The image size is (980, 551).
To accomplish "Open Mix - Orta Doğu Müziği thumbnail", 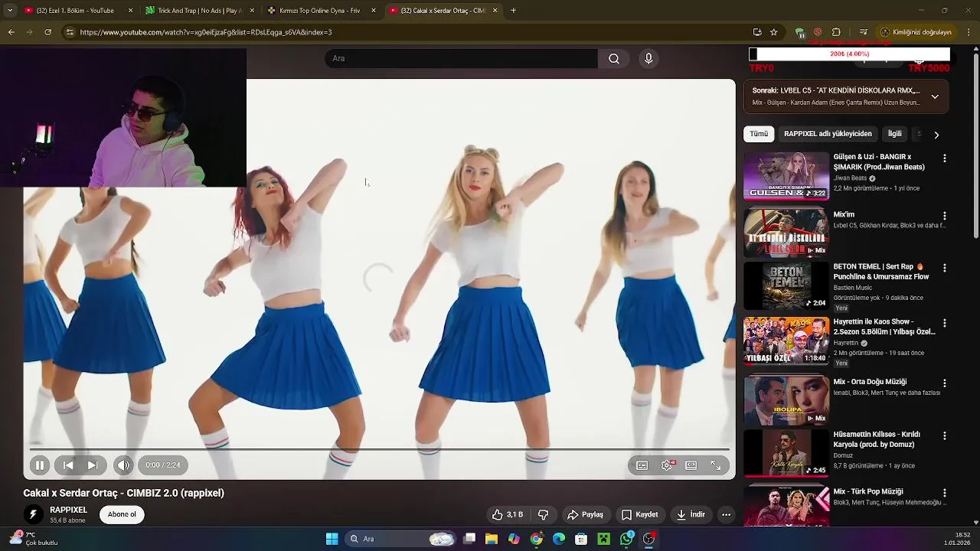I will [786, 400].
